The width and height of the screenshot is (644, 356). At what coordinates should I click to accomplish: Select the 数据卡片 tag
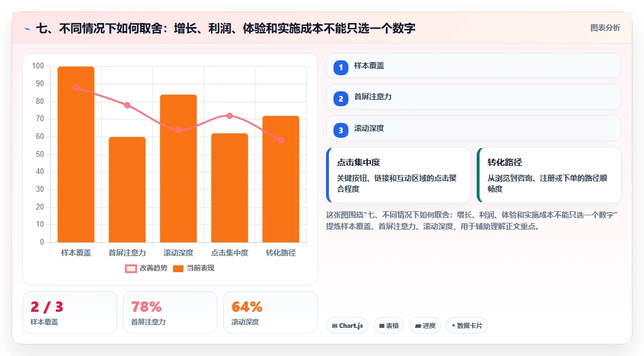(466, 326)
